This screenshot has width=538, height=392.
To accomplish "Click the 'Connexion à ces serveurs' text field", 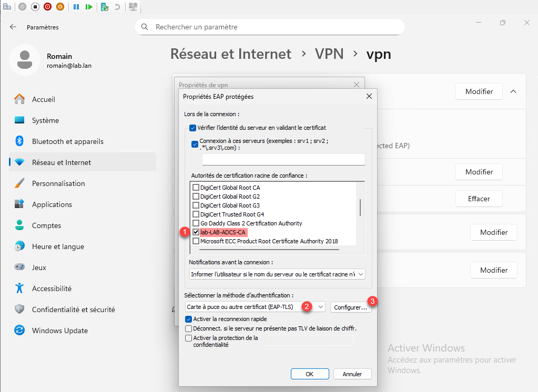I will [283, 160].
